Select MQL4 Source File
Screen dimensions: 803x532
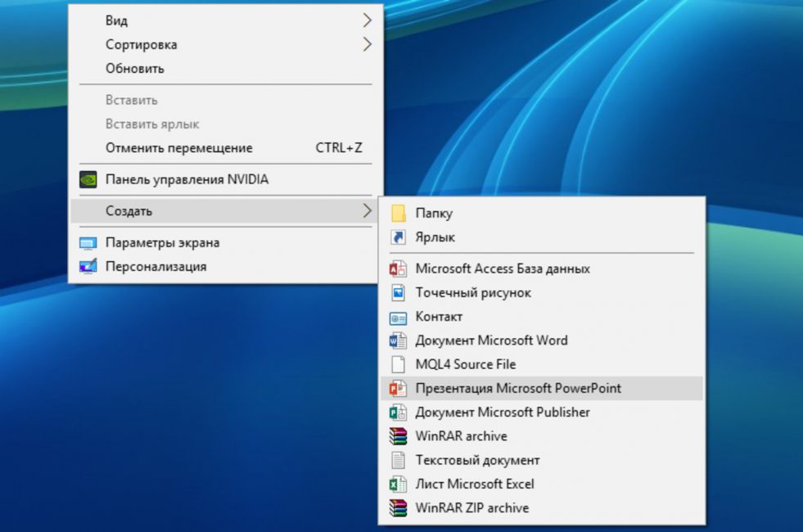[542, 364]
